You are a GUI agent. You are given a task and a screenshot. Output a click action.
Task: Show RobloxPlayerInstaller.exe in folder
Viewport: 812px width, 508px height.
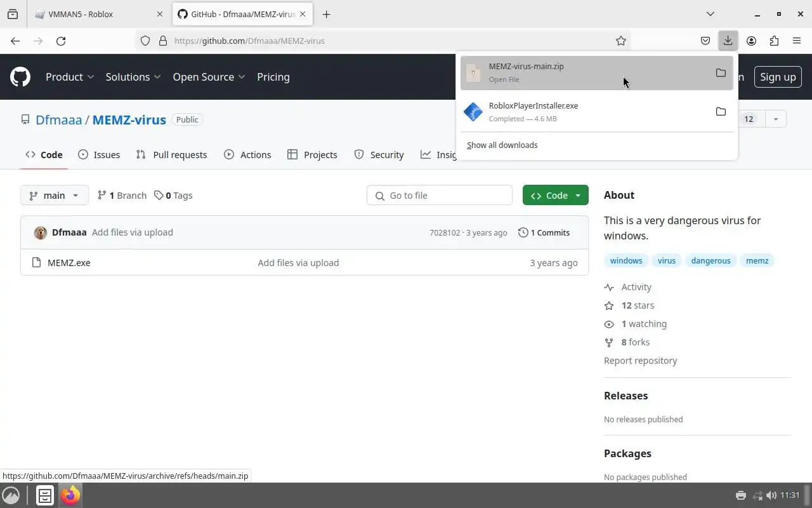point(721,112)
